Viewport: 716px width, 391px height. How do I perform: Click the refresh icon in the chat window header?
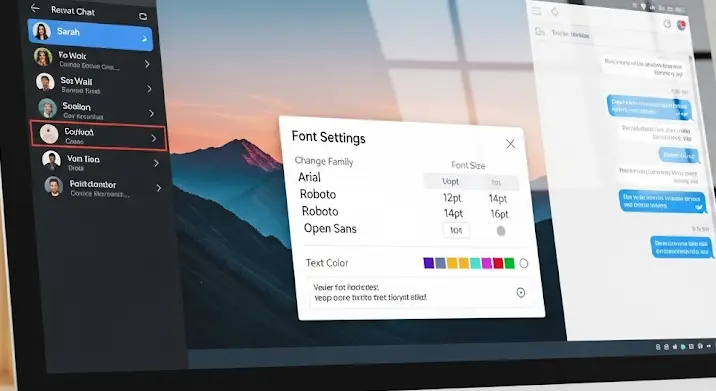point(667,24)
